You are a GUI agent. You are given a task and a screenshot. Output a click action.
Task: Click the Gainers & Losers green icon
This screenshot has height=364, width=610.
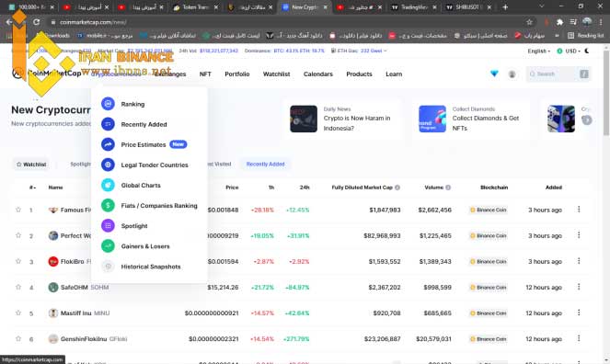(108, 246)
